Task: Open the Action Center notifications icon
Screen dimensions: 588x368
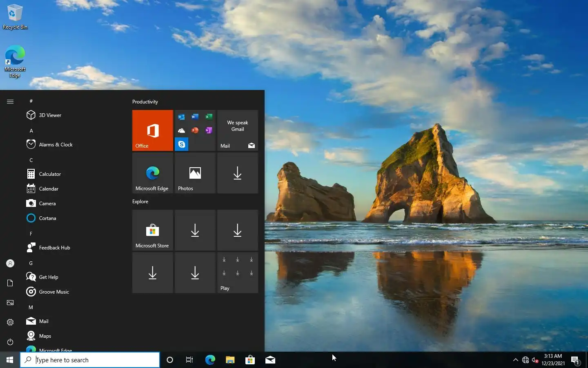Action: [x=575, y=360]
